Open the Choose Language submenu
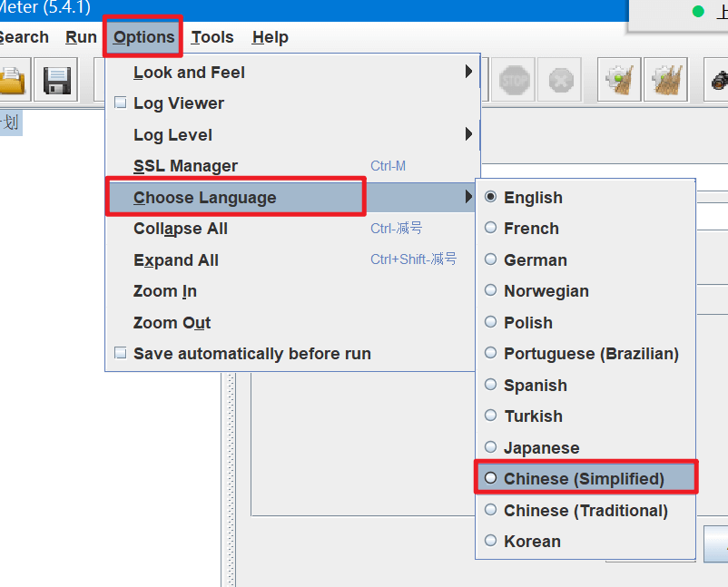 (292, 197)
